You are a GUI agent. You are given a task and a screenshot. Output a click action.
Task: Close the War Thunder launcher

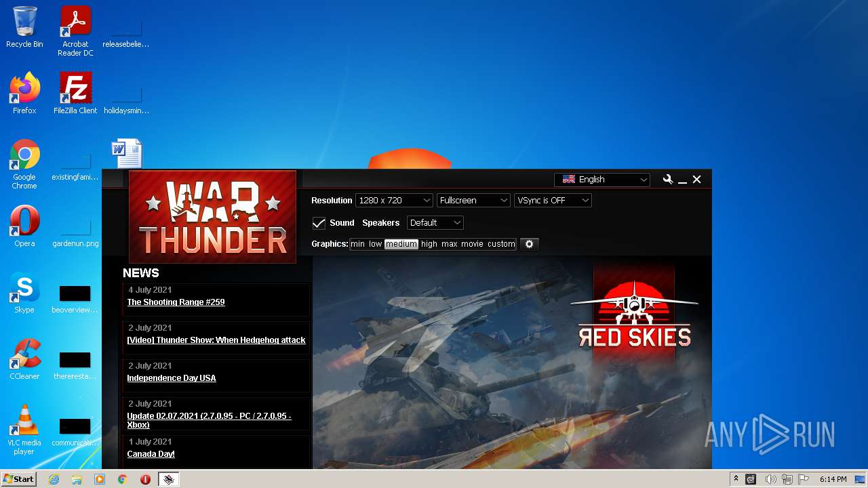point(696,180)
